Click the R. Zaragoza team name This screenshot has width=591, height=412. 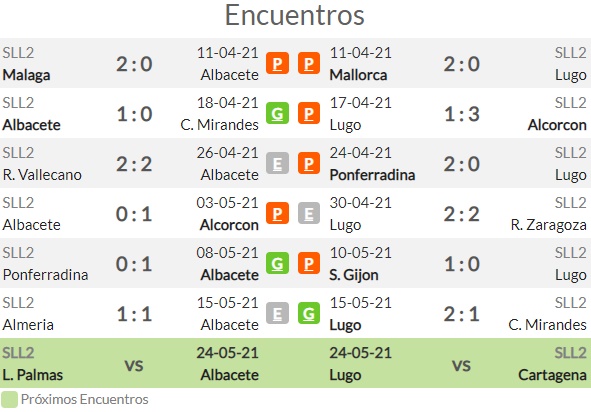tap(549, 225)
